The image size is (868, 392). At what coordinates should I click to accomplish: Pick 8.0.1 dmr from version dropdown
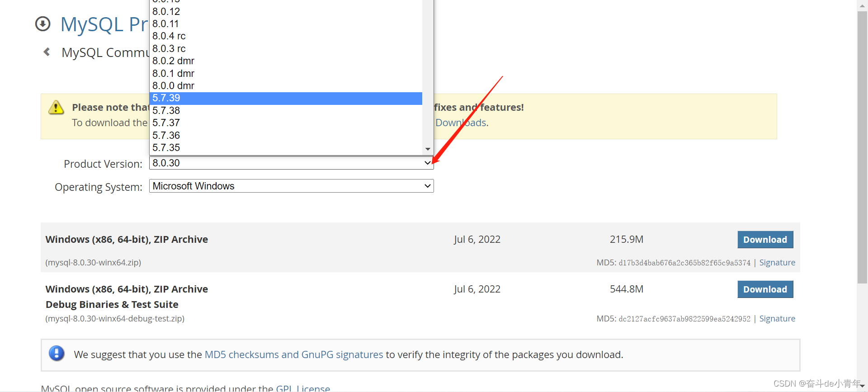coord(286,73)
